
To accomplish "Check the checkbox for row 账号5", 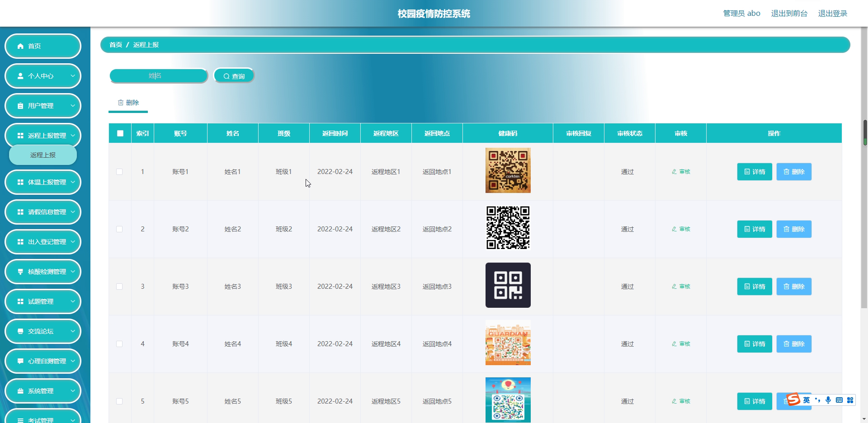I will click(x=119, y=401).
